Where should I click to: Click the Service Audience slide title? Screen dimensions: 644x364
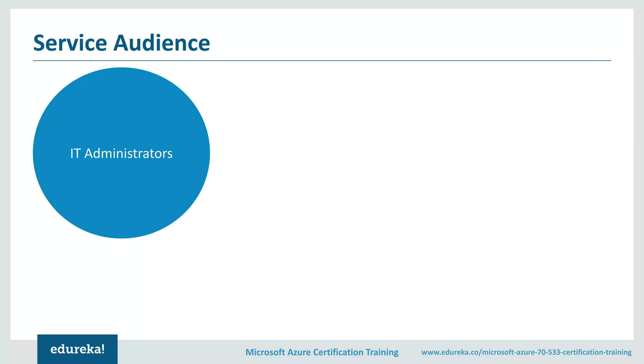[121, 43]
